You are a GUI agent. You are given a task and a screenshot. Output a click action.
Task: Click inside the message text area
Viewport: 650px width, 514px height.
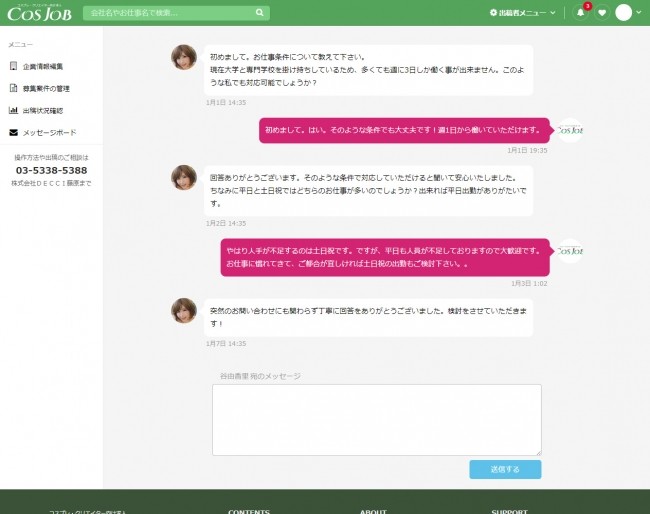[x=376, y=420]
